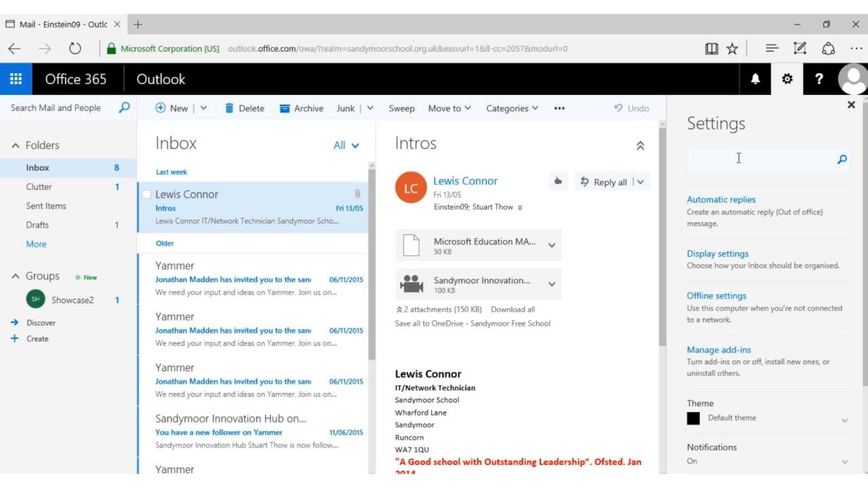Open the more commands ellipsis

tap(559, 108)
